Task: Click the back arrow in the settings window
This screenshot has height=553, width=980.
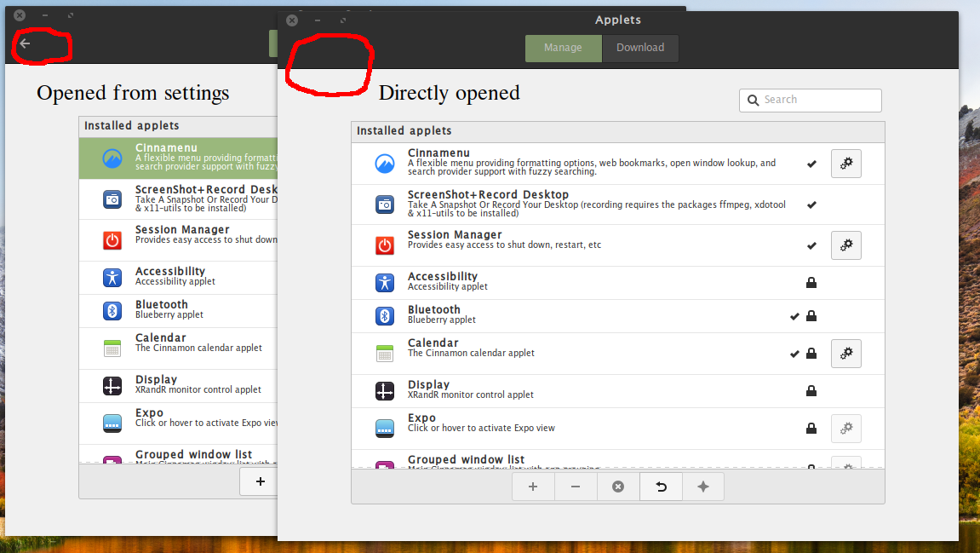Action: (25, 43)
